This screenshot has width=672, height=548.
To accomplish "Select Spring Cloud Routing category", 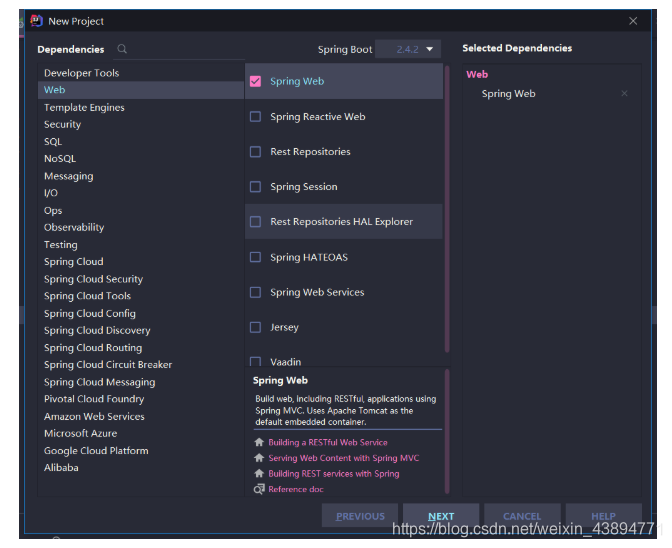I will point(141,347).
